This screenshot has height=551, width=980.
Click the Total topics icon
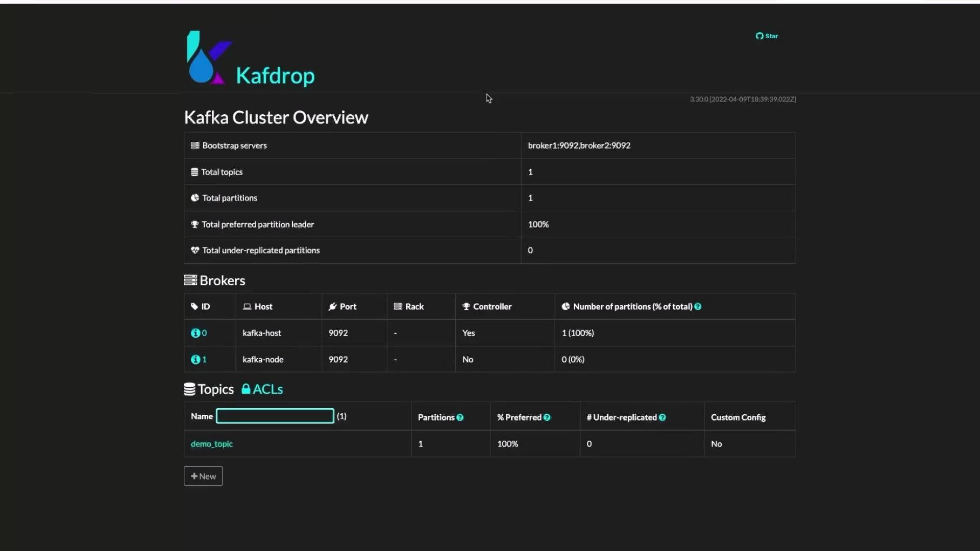[194, 172]
